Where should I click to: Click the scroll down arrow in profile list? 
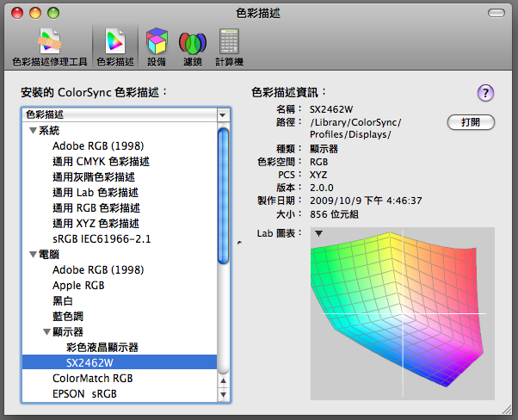(224, 394)
